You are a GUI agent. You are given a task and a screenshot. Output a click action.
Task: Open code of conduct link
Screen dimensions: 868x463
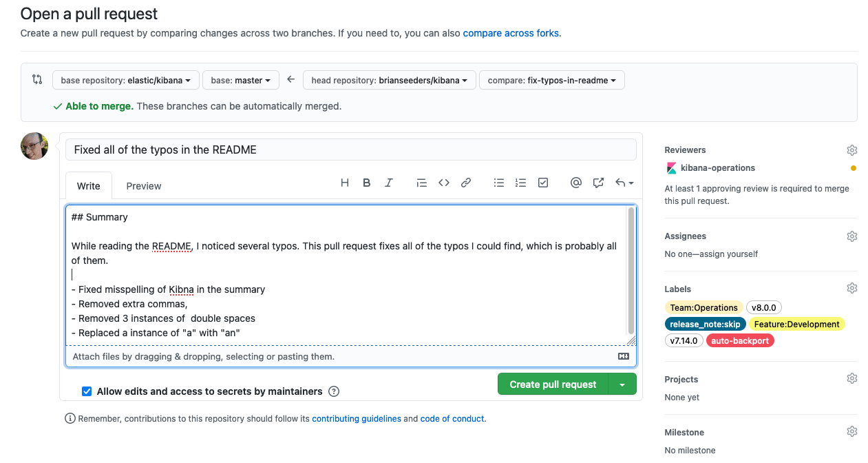[x=452, y=418]
